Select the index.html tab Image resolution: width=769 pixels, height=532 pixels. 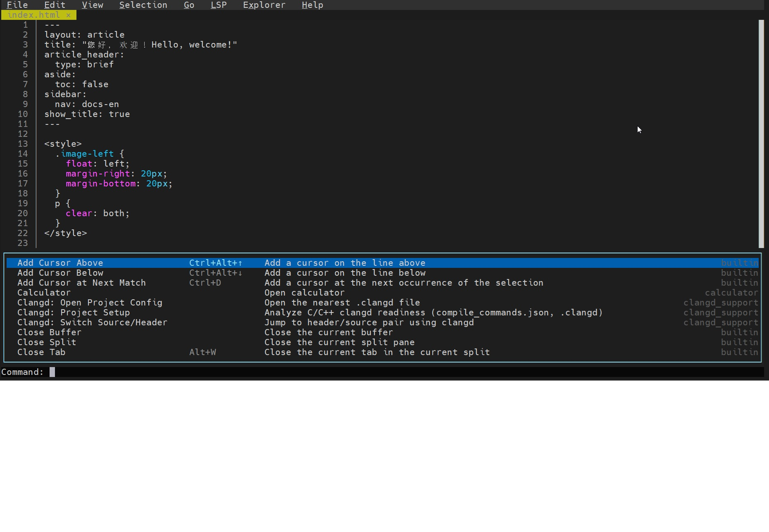(x=33, y=15)
